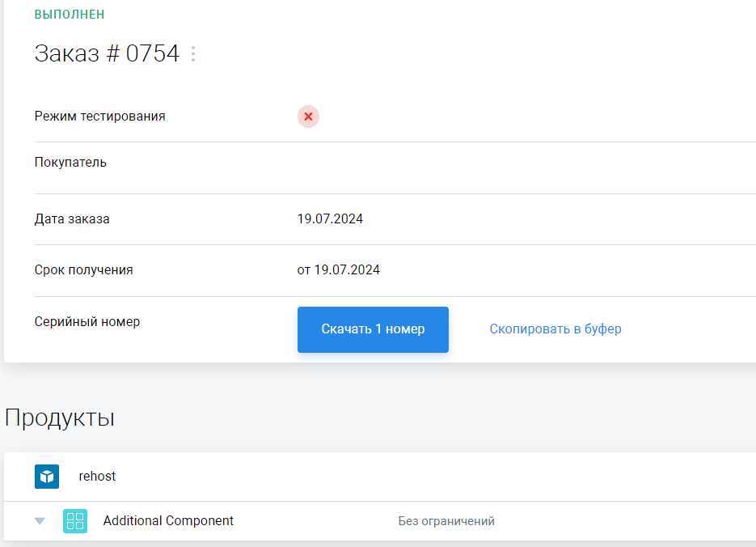Click the "Скопировать в буфер" link
The width and height of the screenshot is (756, 547).
(555, 329)
